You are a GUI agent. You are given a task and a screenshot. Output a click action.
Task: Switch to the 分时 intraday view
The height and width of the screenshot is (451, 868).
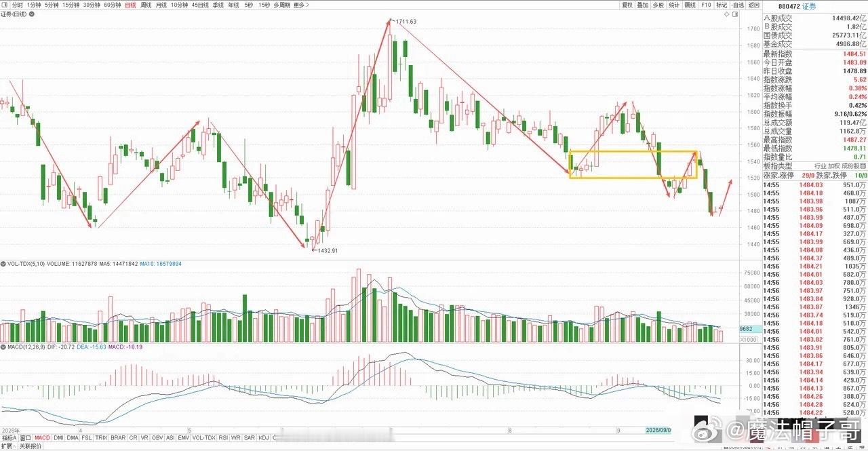18,5
